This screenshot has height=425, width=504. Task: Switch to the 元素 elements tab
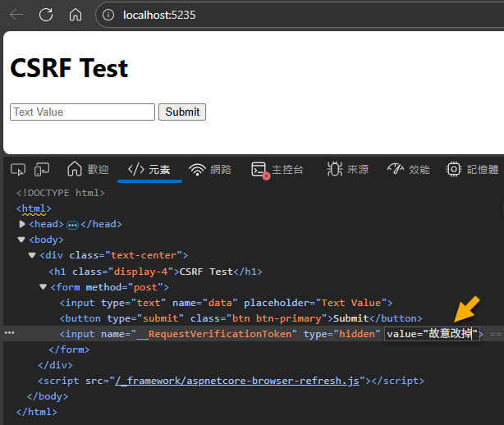(x=149, y=169)
